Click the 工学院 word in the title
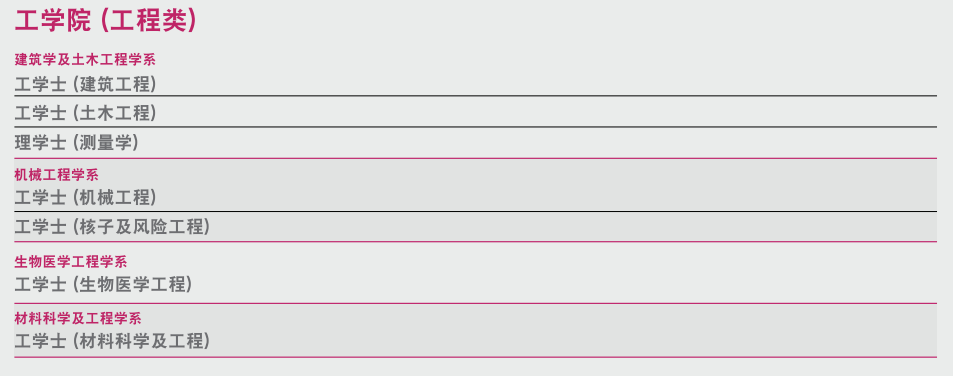 point(53,21)
